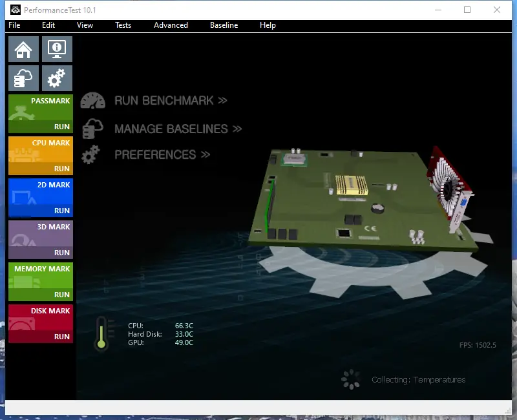Open the Advanced menu
This screenshot has width=517, height=420.
[x=171, y=25]
